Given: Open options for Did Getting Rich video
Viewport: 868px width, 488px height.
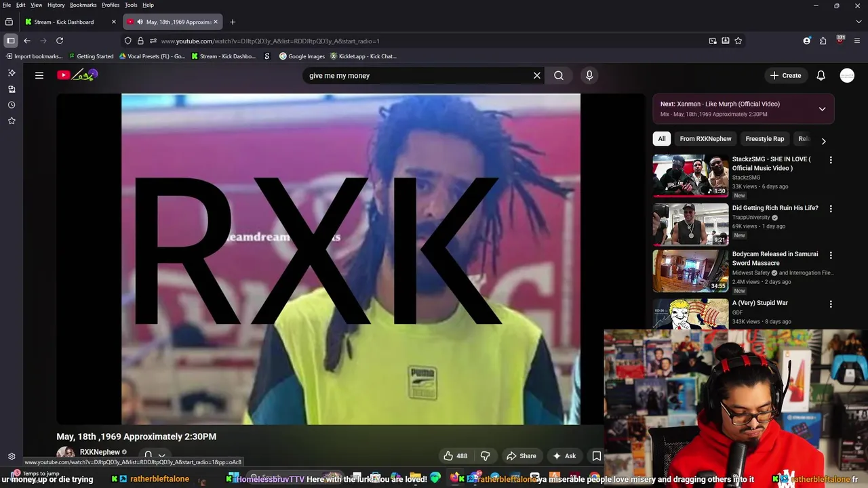Looking at the screenshot, I should (x=831, y=209).
